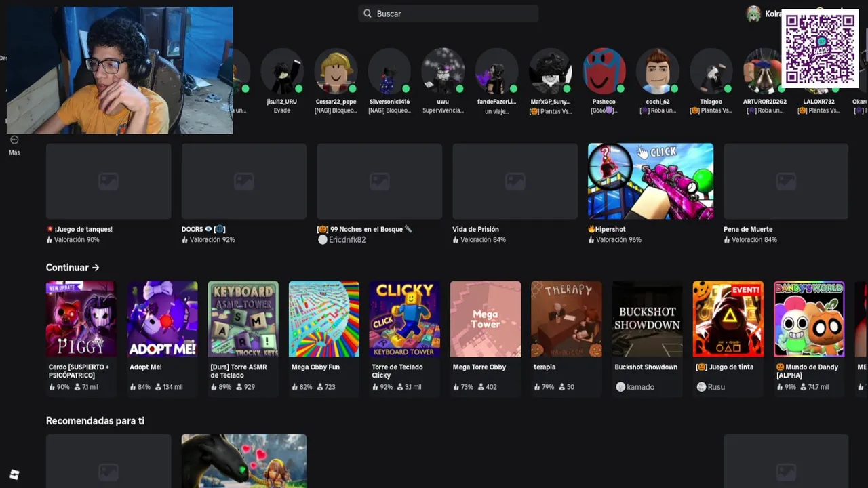The height and width of the screenshot is (488, 868).
Task: Open Buckshot Showdown thumbnail
Action: pos(647,319)
